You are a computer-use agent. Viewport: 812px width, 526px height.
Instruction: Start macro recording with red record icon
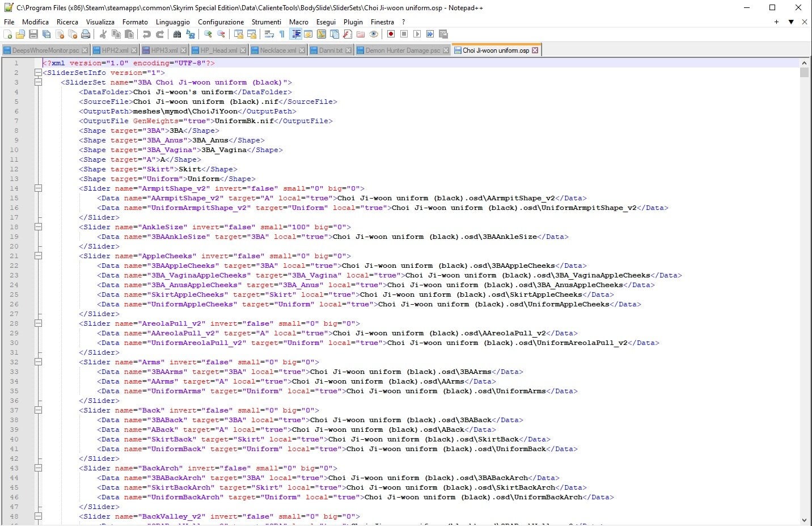click(391, 34)
